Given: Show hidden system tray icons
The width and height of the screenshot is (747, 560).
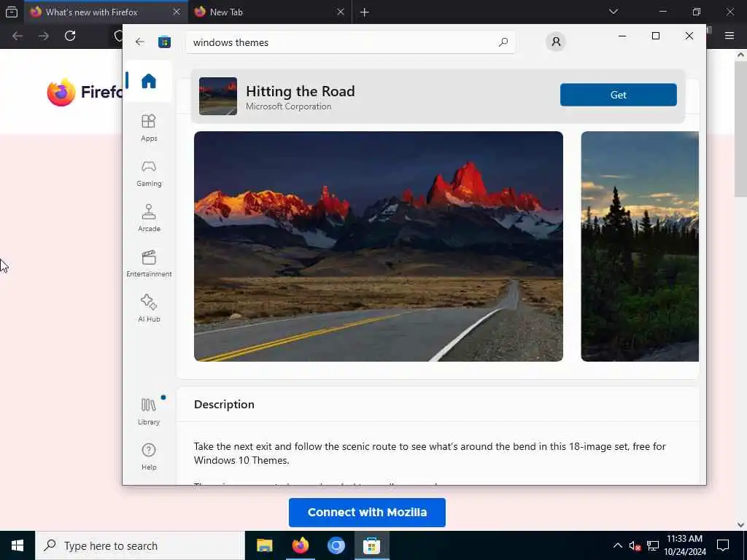Looking at the screenshot, I should tap(617, 545).
